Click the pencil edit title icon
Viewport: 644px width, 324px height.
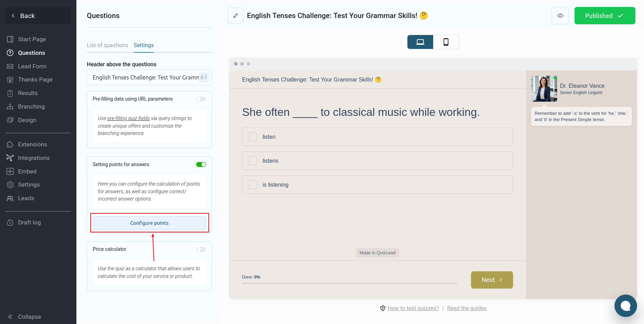(236, 16)
